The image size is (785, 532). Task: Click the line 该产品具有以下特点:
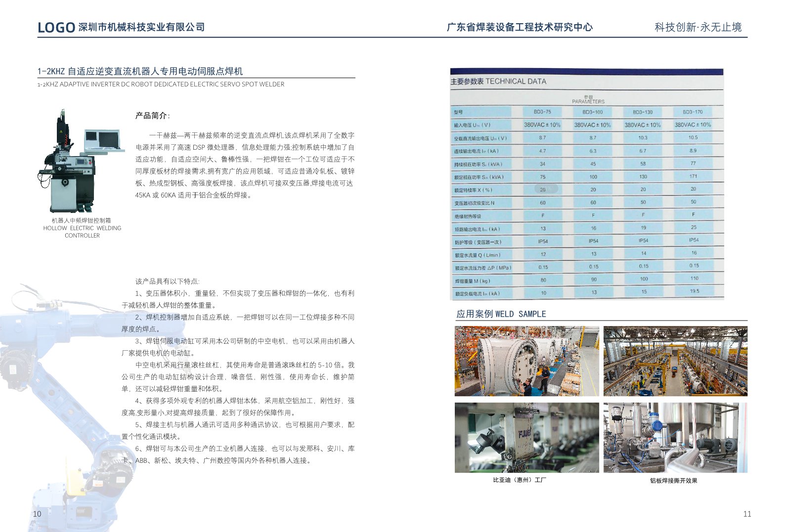click(x=167, y=281)
